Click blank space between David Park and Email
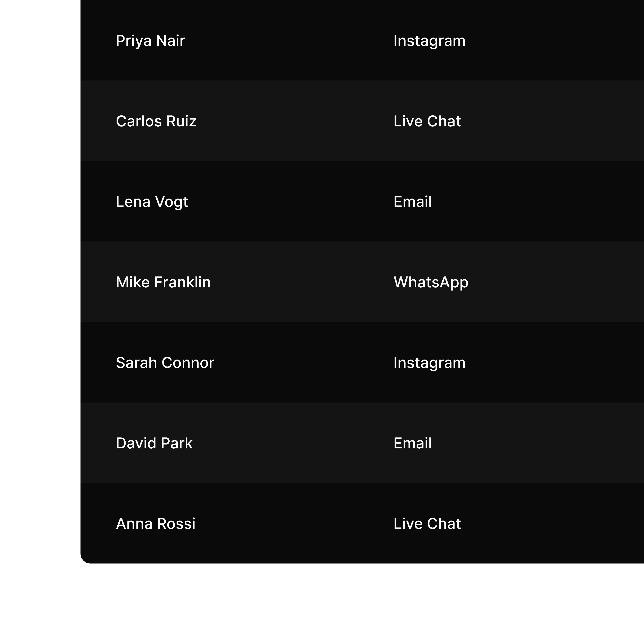644x644 pixels. point(293,443)
